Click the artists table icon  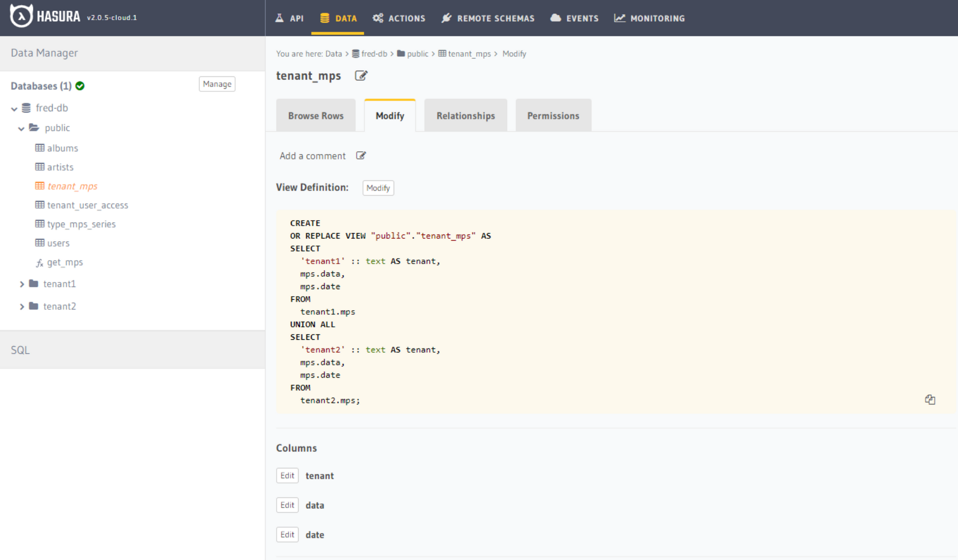[x=40, y=167]
